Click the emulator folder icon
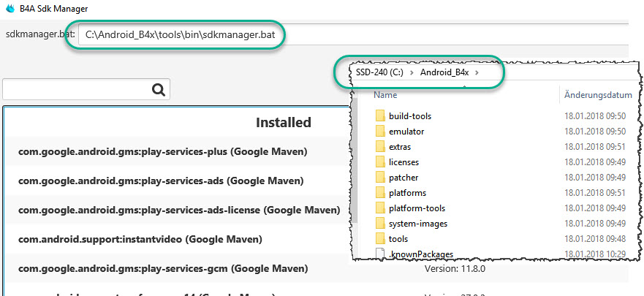Screen dimensions: 644x296 (x=380, y=132)
